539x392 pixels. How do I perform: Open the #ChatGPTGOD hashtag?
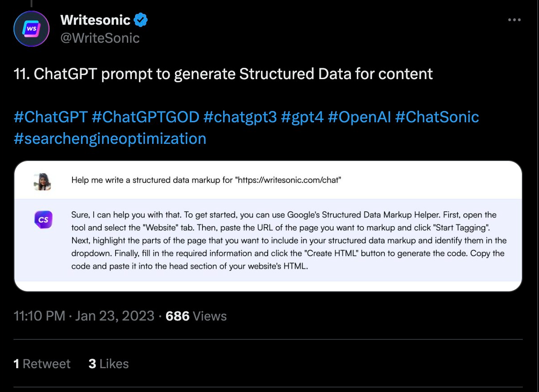click(x=145, y=117)
